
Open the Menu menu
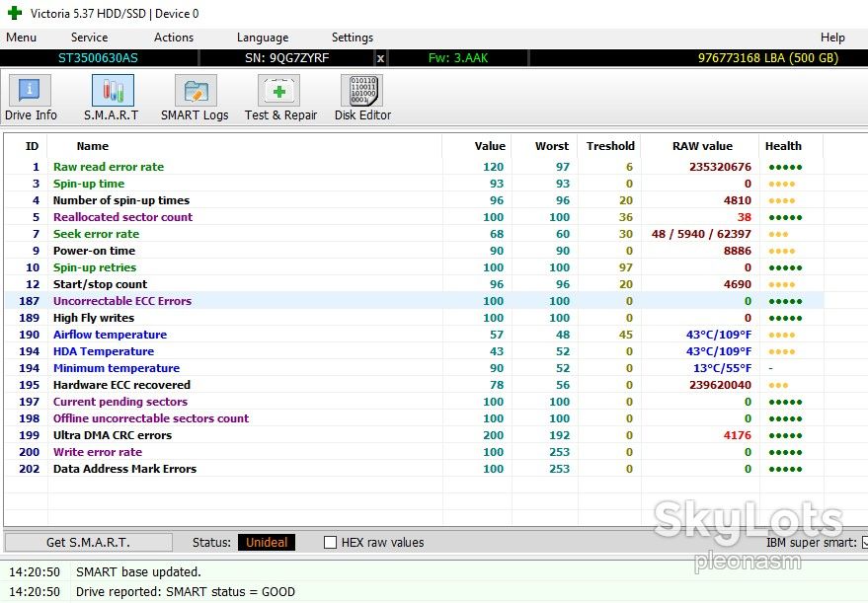tap(21, 38)
